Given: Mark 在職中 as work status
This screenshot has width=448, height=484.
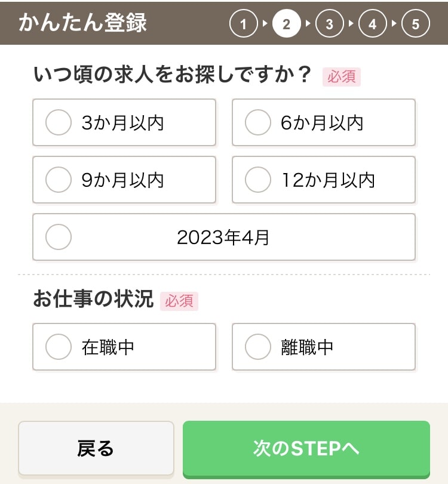Looking at the screenshot, I should pos(124,347).
